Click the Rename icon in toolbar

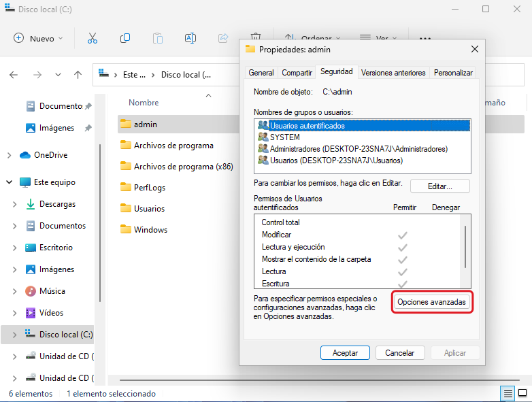[x=191, y=39]
